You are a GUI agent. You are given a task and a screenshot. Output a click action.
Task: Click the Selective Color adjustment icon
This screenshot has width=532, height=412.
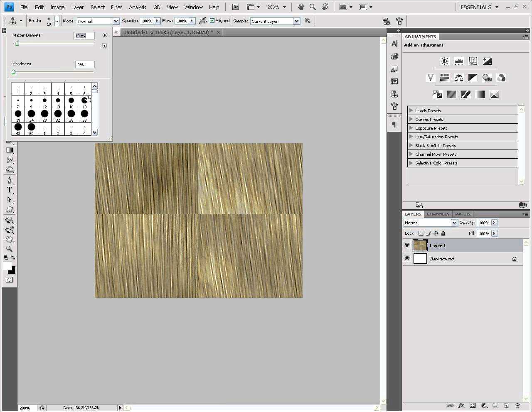pos(494,95)
